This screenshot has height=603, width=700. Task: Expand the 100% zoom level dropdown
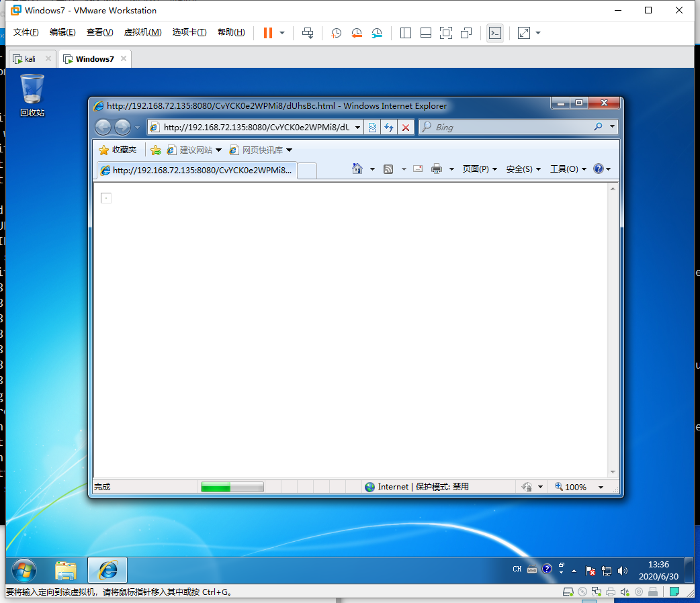[x=601, y=488]
